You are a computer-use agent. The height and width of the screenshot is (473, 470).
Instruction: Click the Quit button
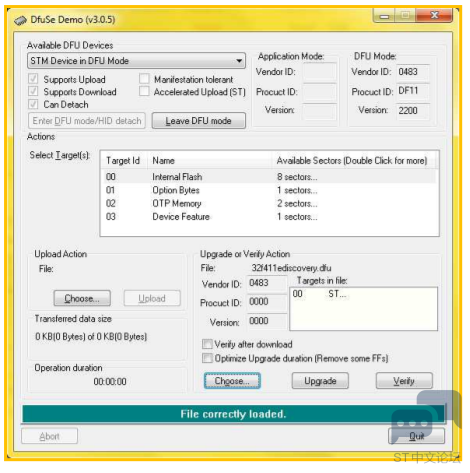(416, 436)
